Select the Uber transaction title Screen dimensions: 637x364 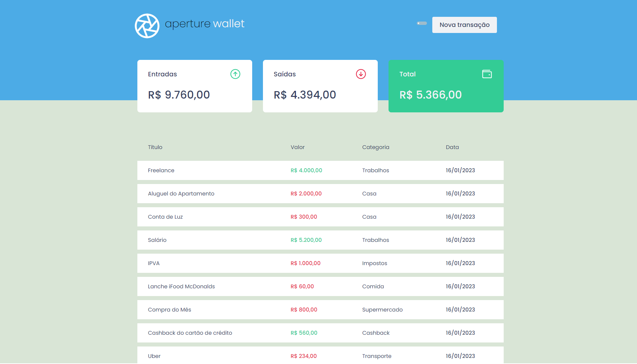[154, 356]
